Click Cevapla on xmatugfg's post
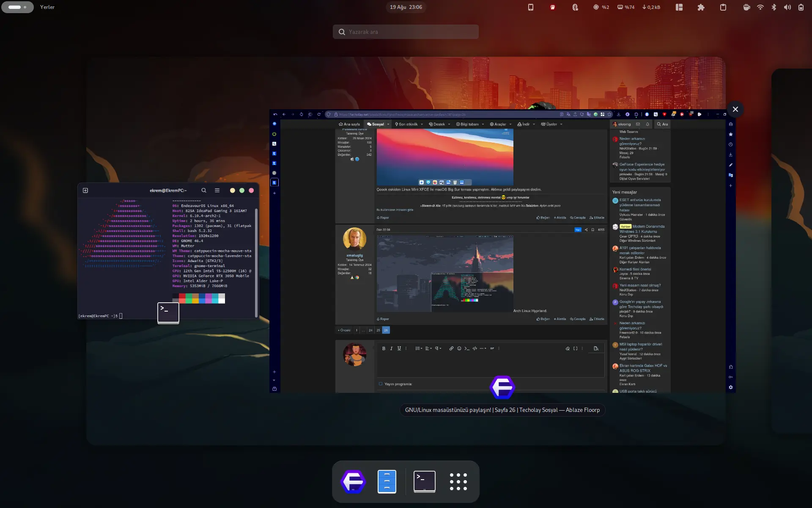The image size is (812, 508). pos(578,319)
